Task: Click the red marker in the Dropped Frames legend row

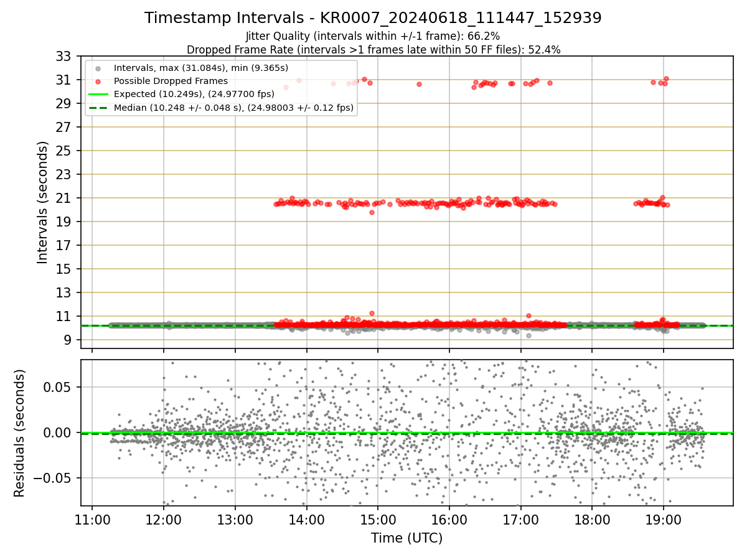Action: (99, 81)
